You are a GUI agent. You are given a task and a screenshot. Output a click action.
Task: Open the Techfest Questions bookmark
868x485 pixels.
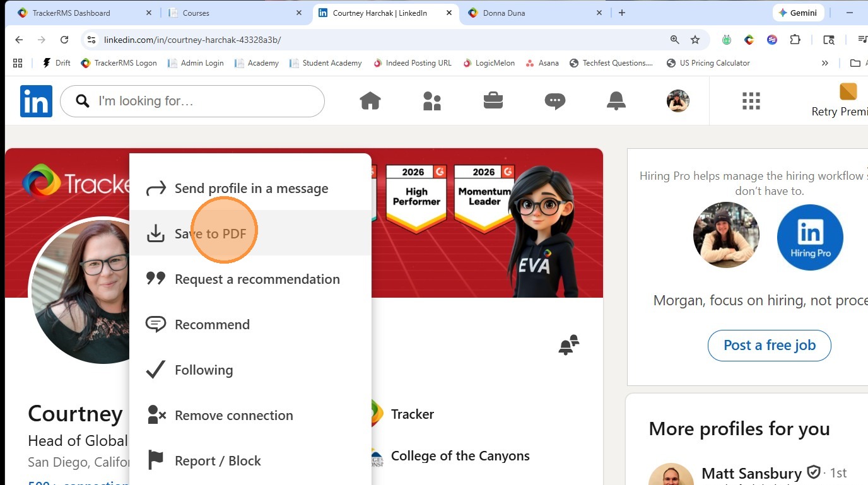click(x=611, y=63)
